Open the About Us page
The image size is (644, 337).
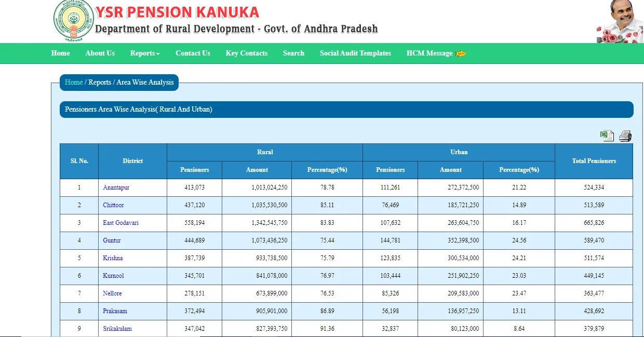(x=100, y=53)
